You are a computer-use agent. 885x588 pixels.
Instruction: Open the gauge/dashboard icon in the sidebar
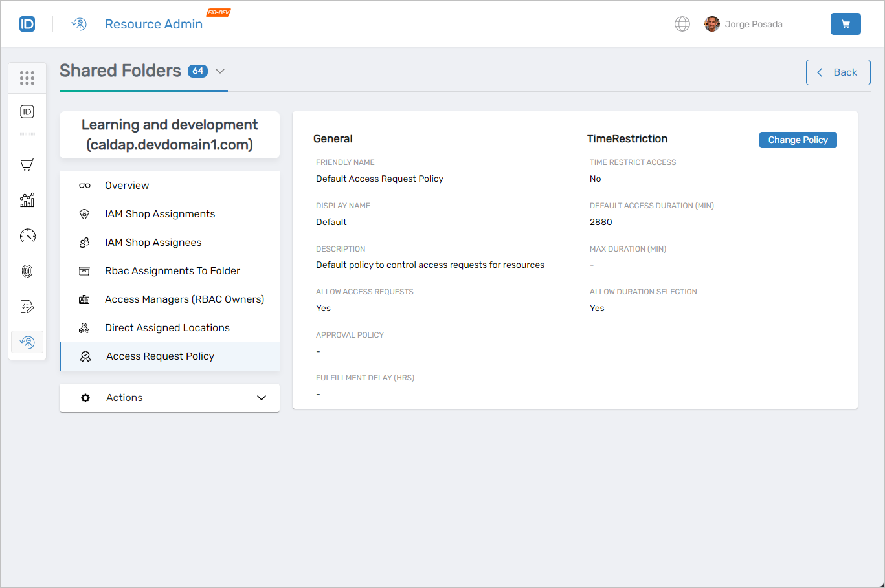[x=27, y=235]
